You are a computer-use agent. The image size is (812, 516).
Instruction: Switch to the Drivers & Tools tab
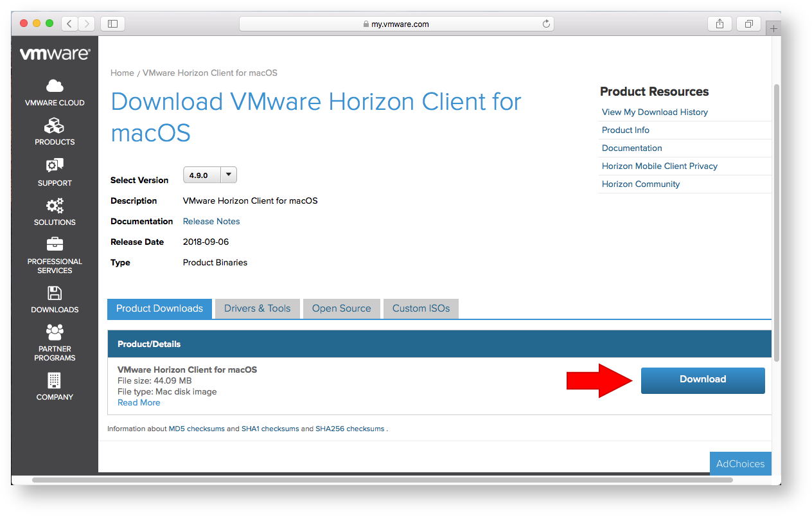[x=257, y=308]
